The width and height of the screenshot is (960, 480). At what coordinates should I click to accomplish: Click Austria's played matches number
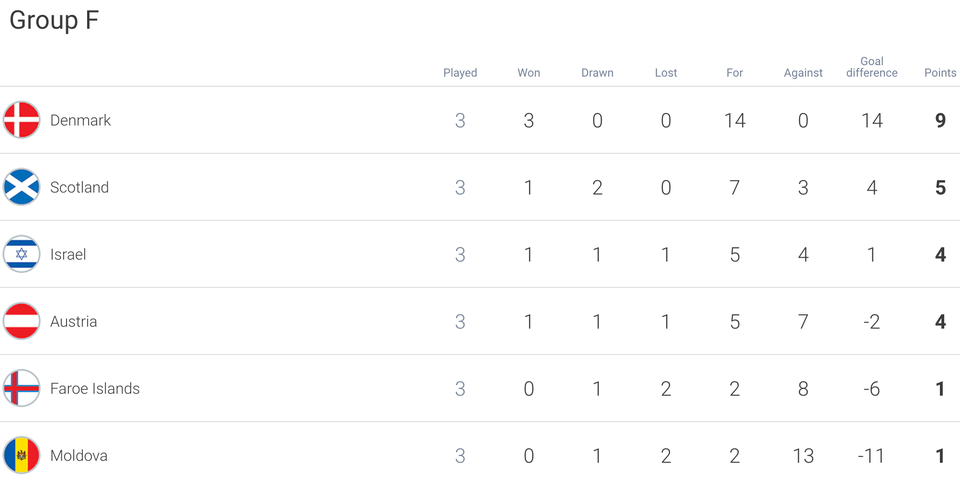(x=460, y=322)
